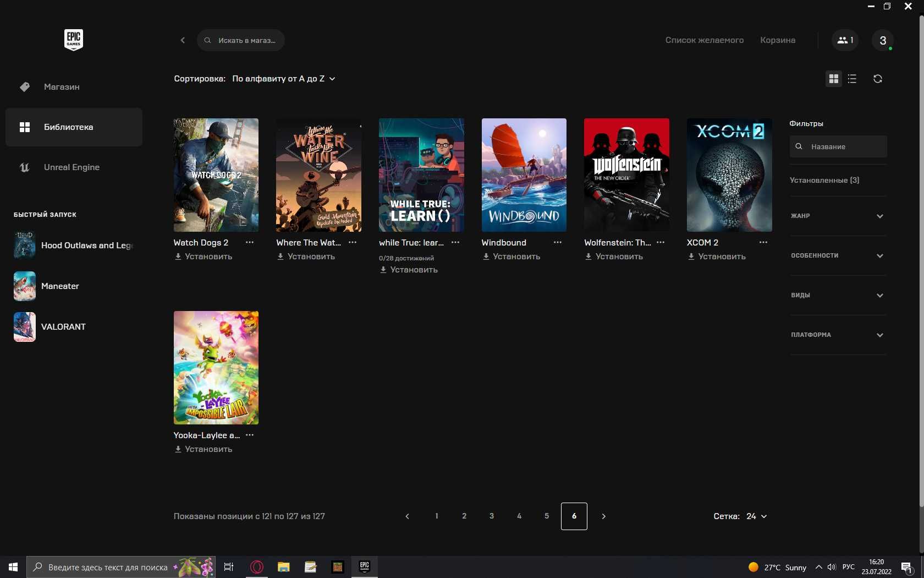Install Where The Water Tastes Like Wine
Viewport: 924px width, 578px height.
(306, 257)
